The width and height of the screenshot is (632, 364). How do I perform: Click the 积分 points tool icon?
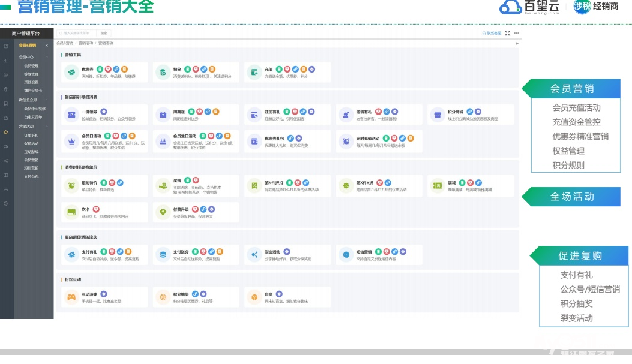tap(162, 73)
